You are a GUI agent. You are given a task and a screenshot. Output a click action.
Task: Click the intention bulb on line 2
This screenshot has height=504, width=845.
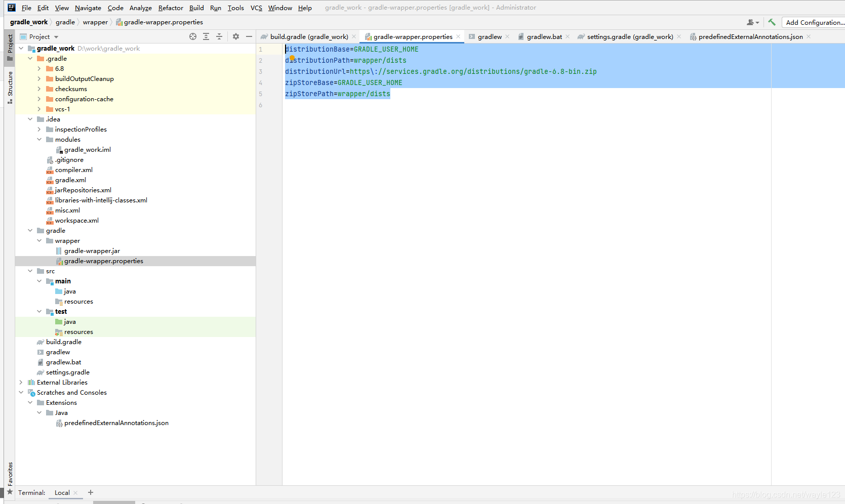(292, 58)
